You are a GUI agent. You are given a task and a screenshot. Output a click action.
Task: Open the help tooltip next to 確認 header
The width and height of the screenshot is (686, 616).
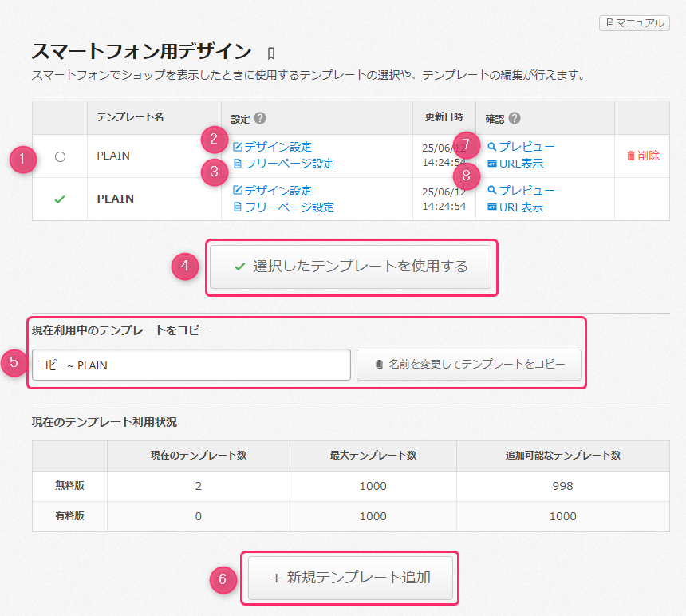click(515, 116)
